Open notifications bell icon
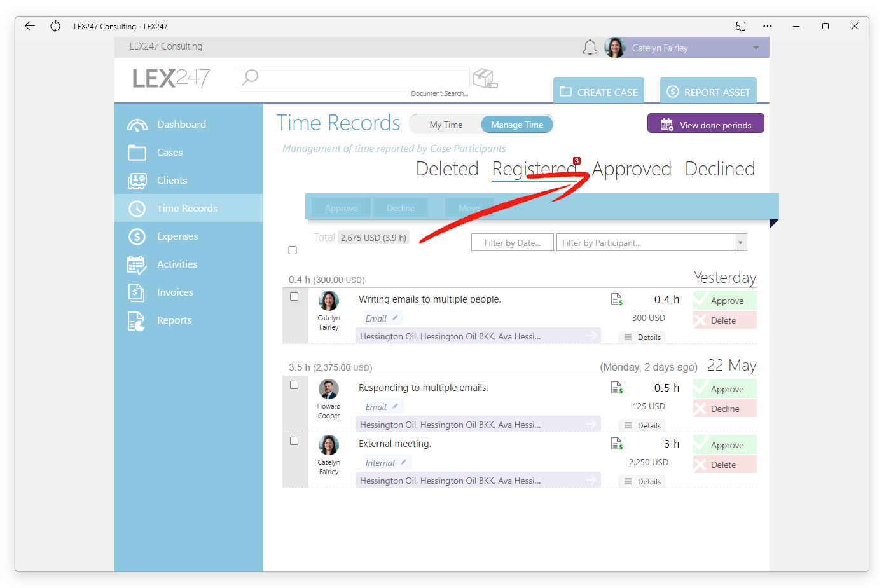Image resolution: width=884 pixels, height=588 pixels. pyautogui.click(x=590, y=48)
